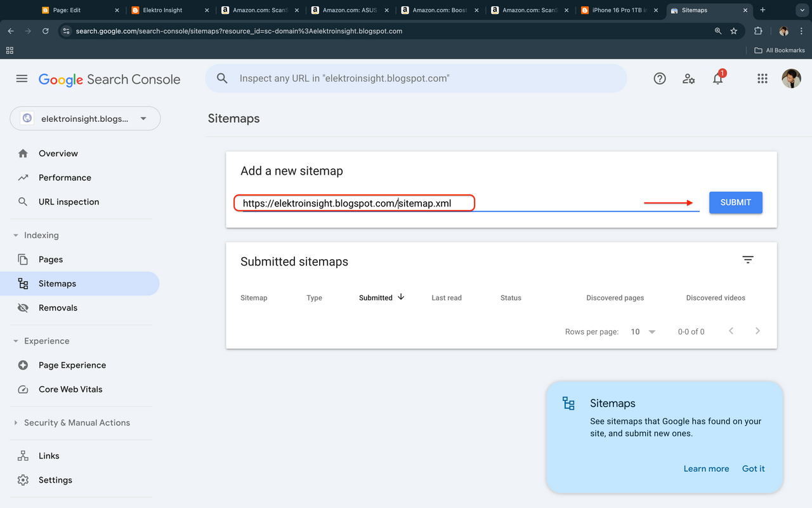Image resolution: width=812 pixels, height=508 pixels.
Task: Collapse the Indexing section
Action: coord(16,236)
